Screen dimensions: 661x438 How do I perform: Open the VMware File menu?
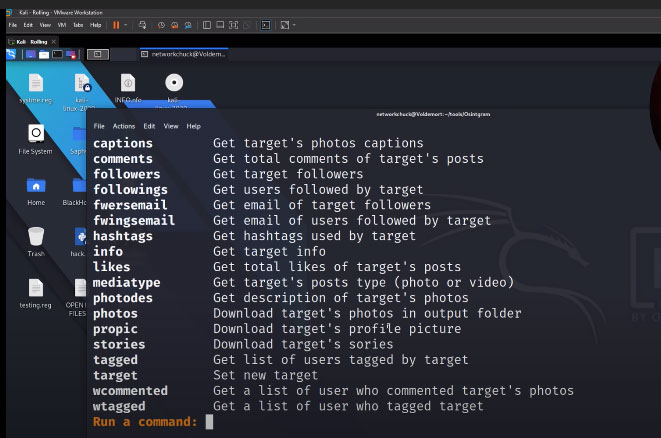coord(13,25)
